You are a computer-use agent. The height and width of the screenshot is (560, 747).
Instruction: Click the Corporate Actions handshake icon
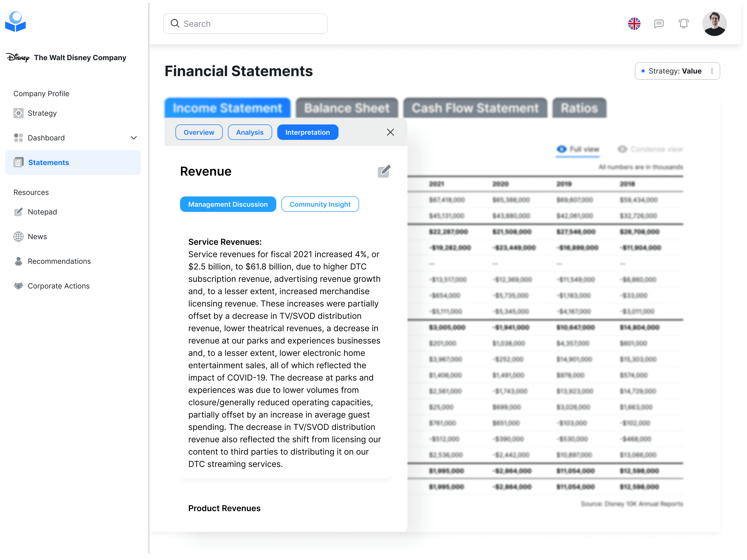[19, 286]
